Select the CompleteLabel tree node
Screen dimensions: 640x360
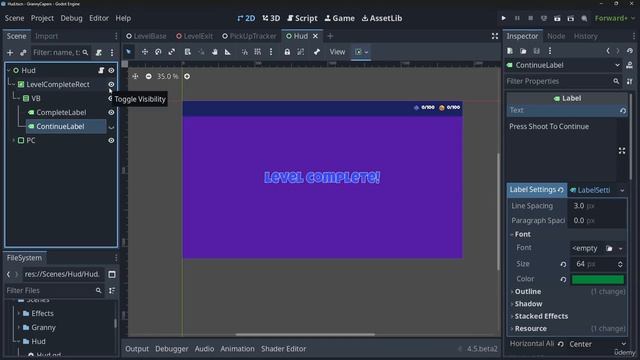pos(61,112)
